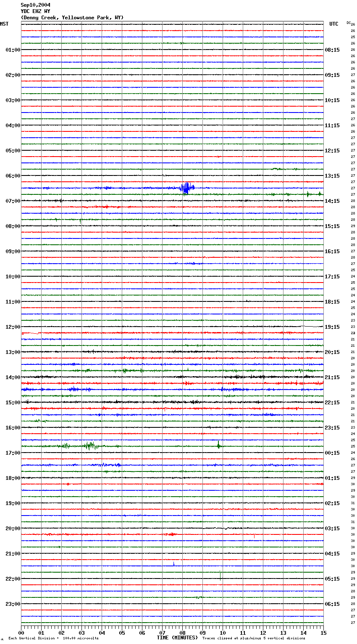Select the 17:00 MST time label

(13, 453)
